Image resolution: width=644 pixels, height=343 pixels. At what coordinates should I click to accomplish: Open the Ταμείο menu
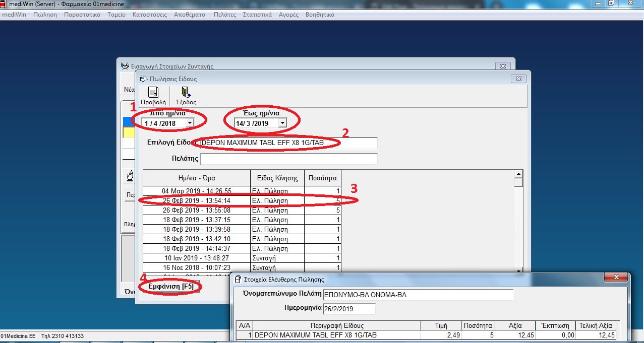tap(116, 15)
